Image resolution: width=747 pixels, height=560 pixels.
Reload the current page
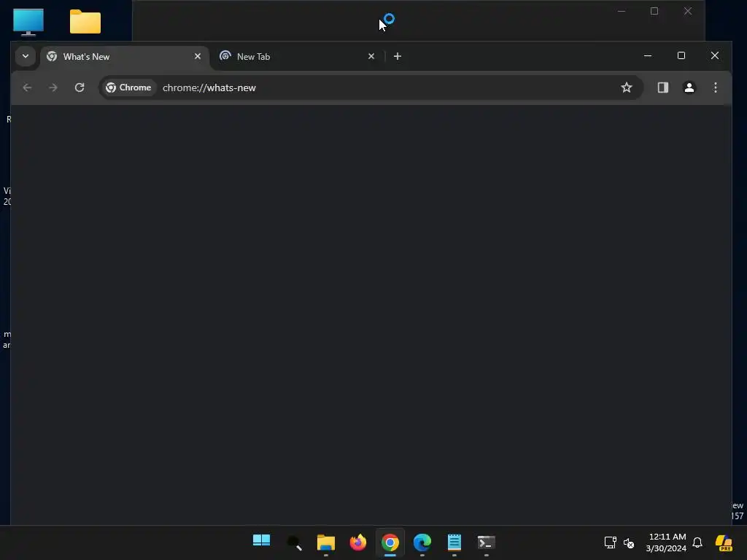[80, 87]
